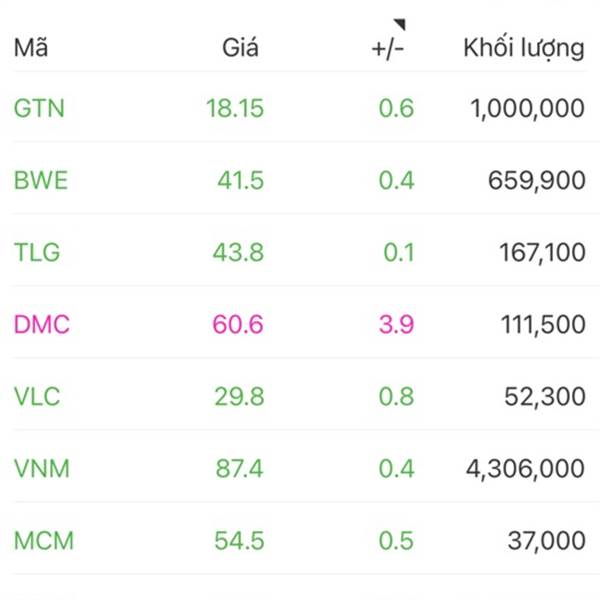
Task: Click the DMC change value 3.9
Action: 396,324
